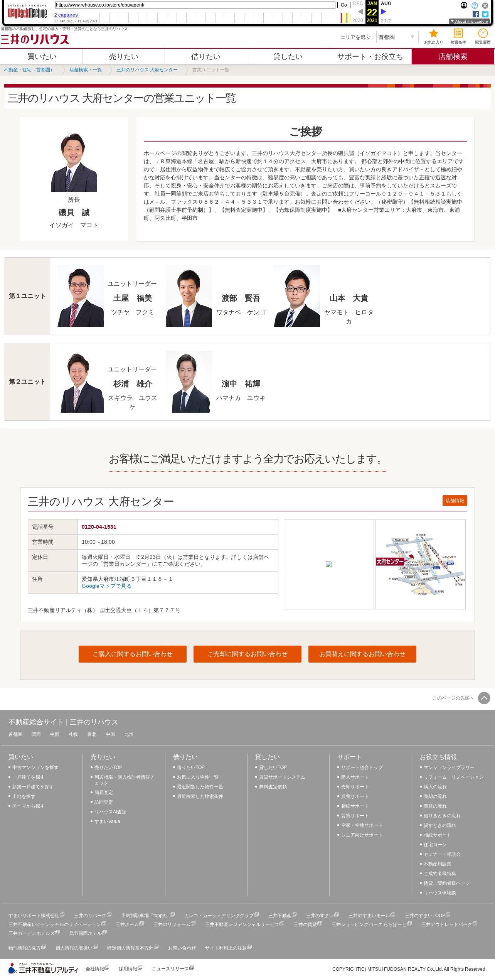This screenshot has height=980, width=495.
Task: Click the 大府センター map thumbnail
Action: (421, 564)
